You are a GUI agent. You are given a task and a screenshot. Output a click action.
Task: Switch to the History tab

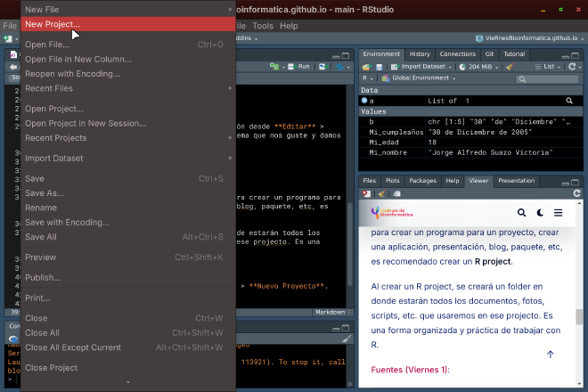420,54
